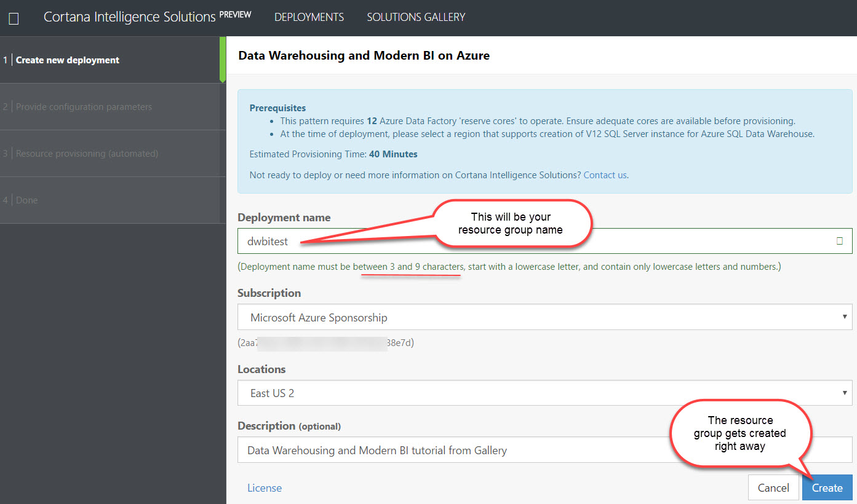This screenshot has width=857, height=504.
Task: Click the Prerequisites heading text
Action: tap(277, 108)
